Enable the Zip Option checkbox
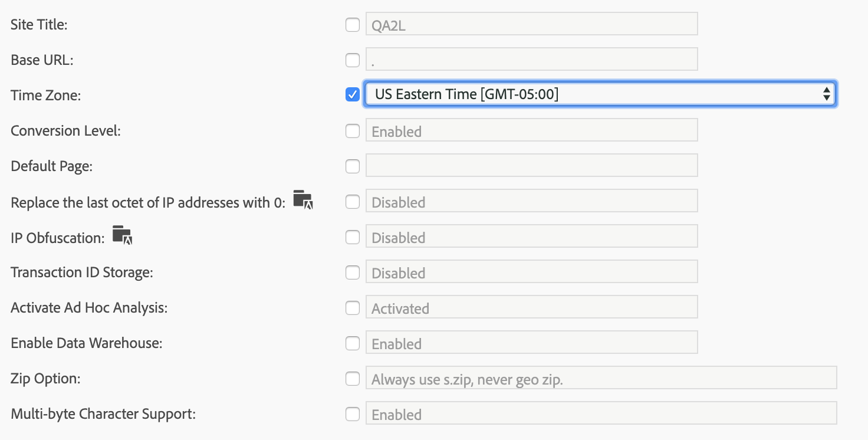Screen dimensions: 868x440 click(x=353, y=379)
